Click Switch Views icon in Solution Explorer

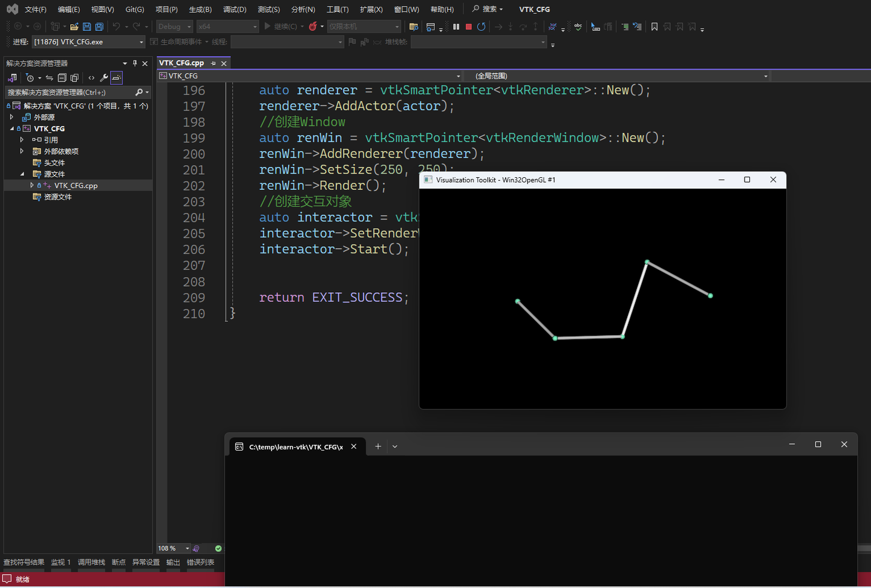click(12, 77)
